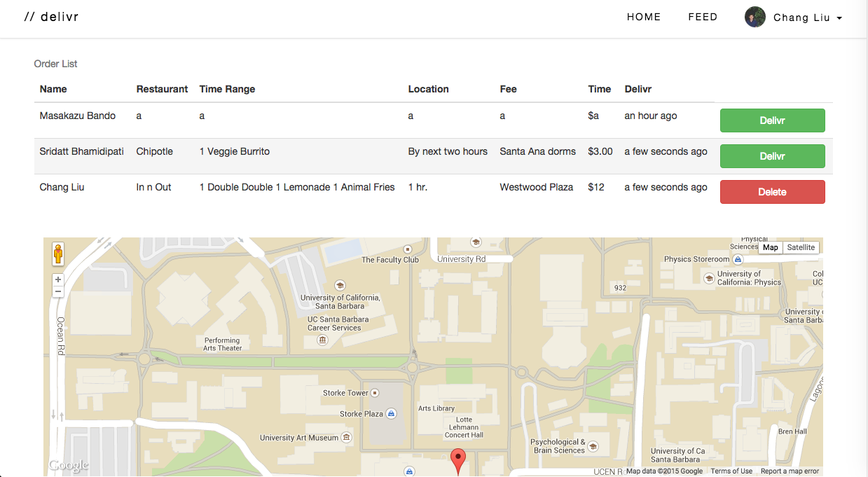Click the red location marker pin
The width and height of the screenshot is (868, 477).
pyautogui.click(x=457, y=462)
